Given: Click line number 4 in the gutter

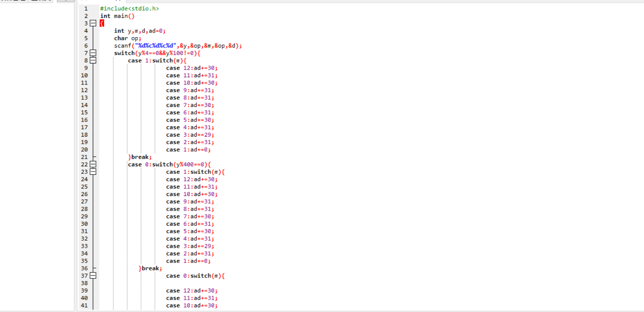Looking at the screenshot, I should (x=86, y=31).
